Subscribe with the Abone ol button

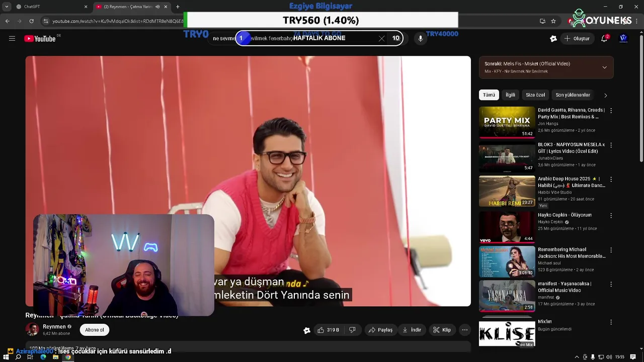coord(95,330)
